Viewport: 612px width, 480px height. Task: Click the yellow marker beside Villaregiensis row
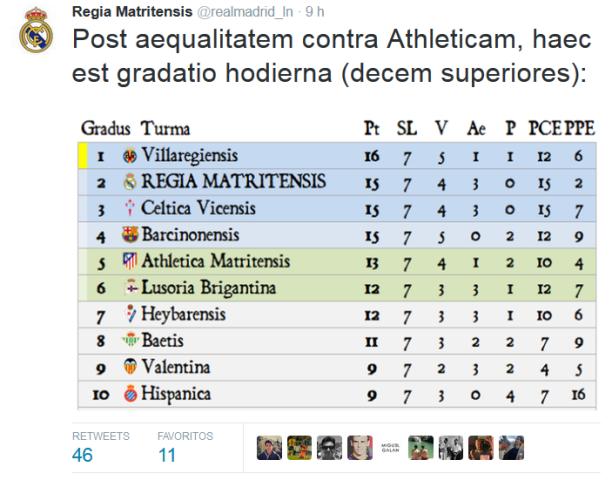[82, 156]
